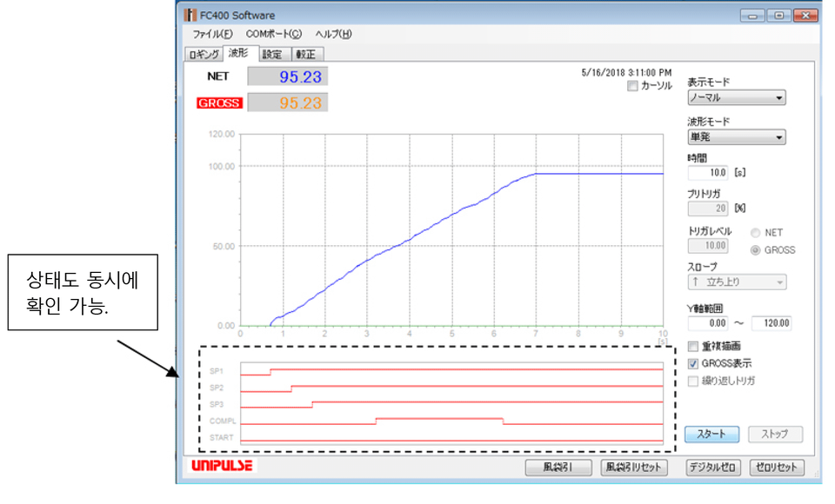Open the ヘルプ(H) menu

tap(333, 34)
